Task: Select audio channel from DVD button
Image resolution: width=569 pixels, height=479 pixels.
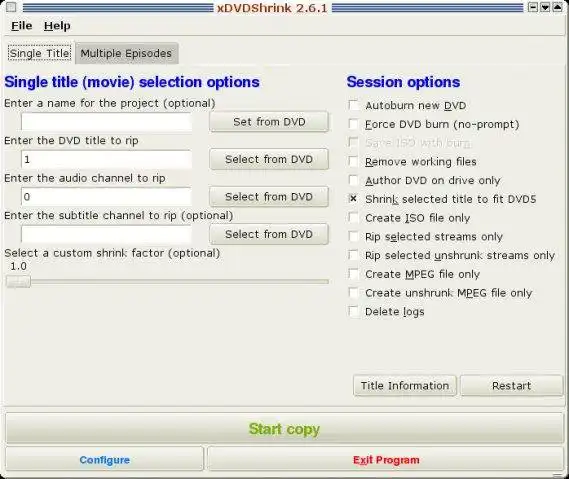Action: (x=269, y=197)
